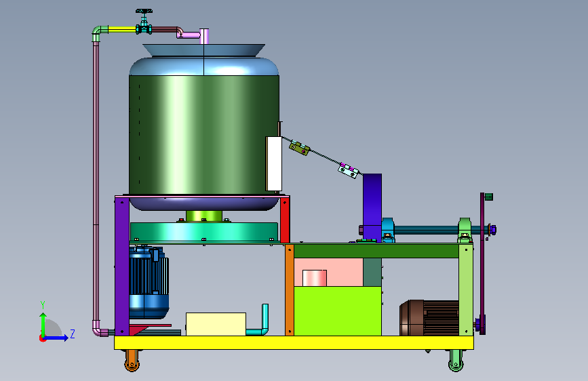Click the teal turntable disc under the tank
This screenshot has height=381, width=588.
204,232
